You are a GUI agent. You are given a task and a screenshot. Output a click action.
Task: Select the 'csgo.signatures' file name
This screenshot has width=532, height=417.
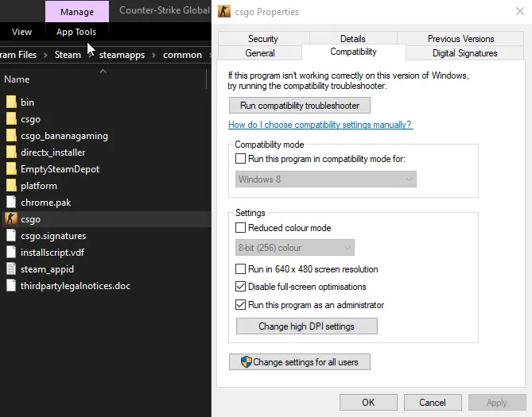(53, 236)
